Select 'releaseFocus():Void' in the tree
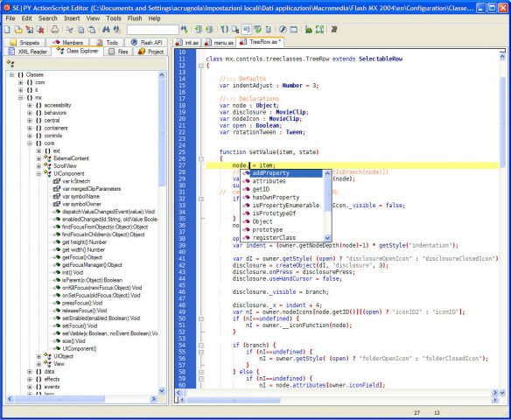The width and height of the screenshot is (511, 420). click(84, 311)
